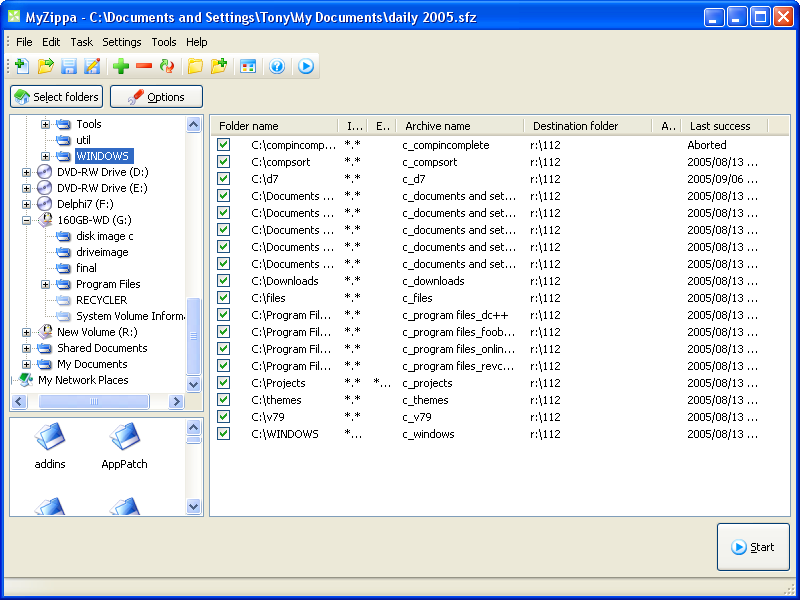Viewport: 800px width, 600px height.
Task: Uncheck the C:\Downloads row checkbox
Action: [223, 281]
